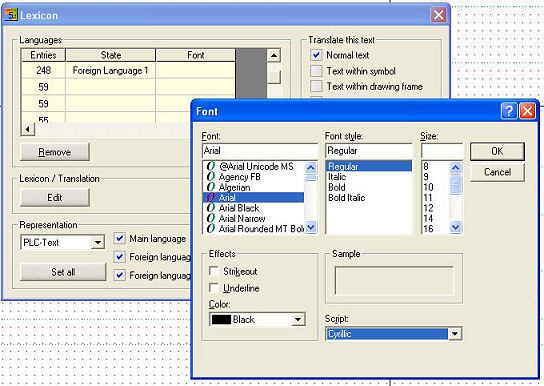Select the Foreign Language 1 cell

(110, 70)
